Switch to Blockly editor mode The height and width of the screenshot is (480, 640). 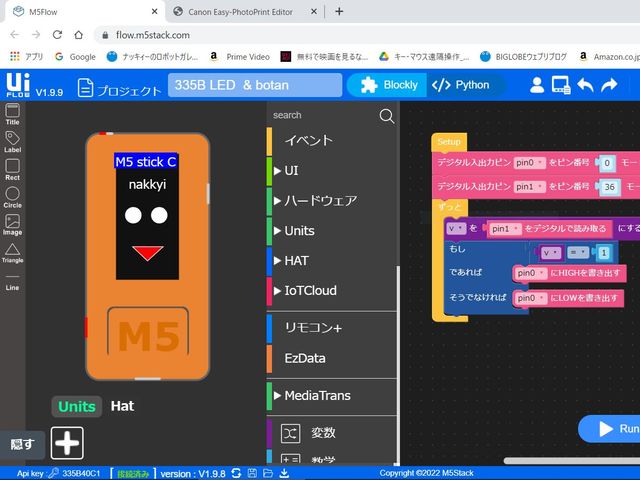[387, 85]
